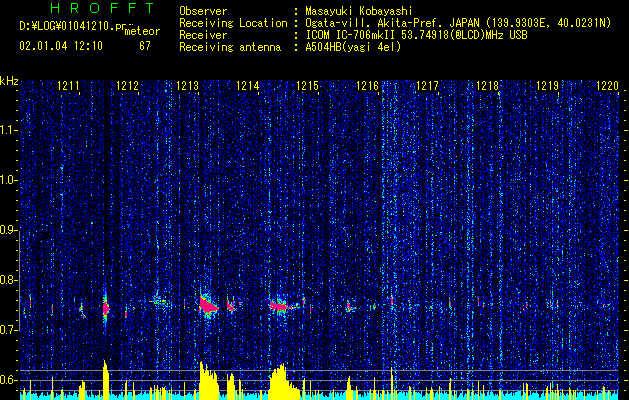Click the 0.9 kHz frequency axis label

click(x=9, y=230)
